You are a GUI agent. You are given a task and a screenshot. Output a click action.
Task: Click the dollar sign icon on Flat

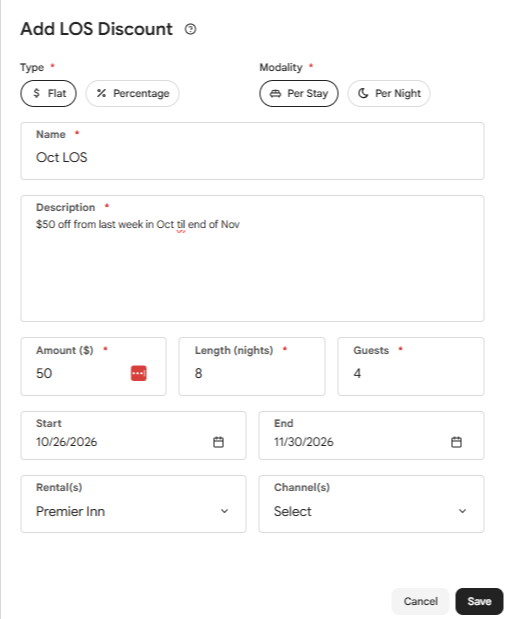[37, 93]
